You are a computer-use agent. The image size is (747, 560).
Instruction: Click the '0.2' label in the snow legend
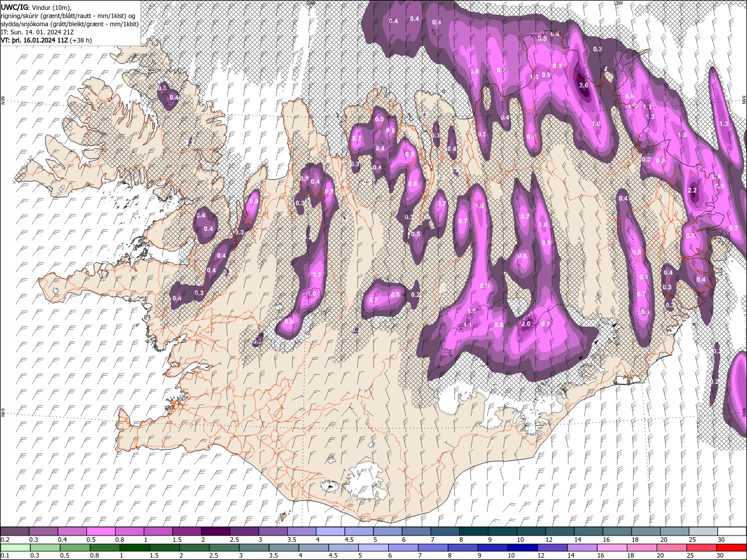[x=5, y=540]
